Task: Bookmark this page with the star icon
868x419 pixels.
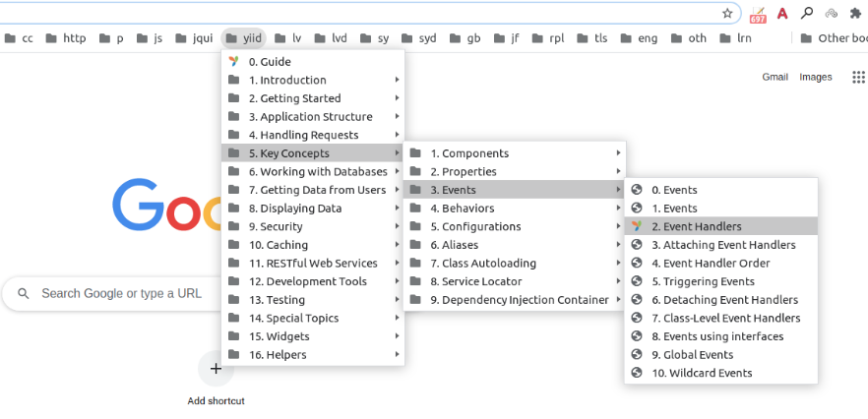Action: [x=727, y=14]
